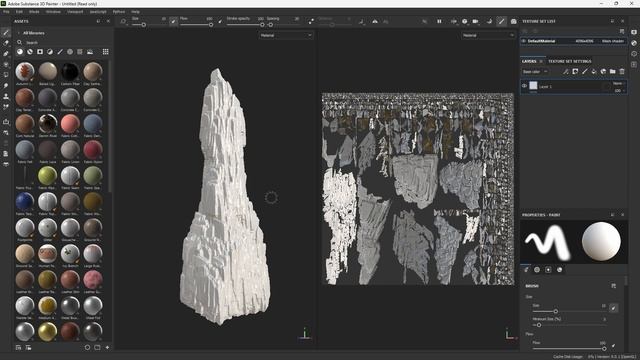This screenshot has width=640, height=360.
Task: Delete layer with trash icon
Action: point(622,71)
